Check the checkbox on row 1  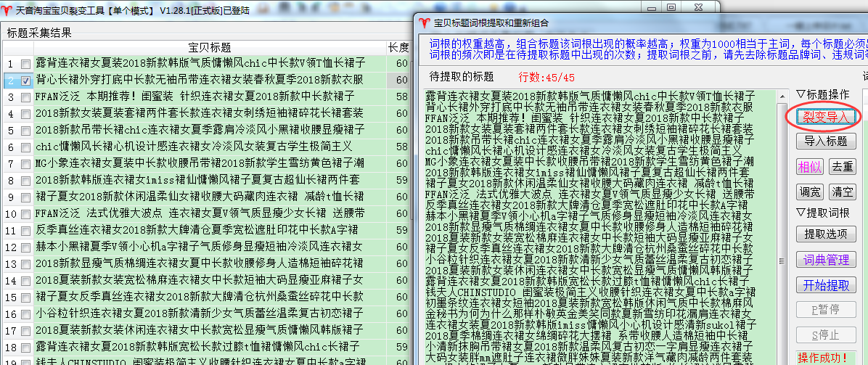tap(26, 64)
